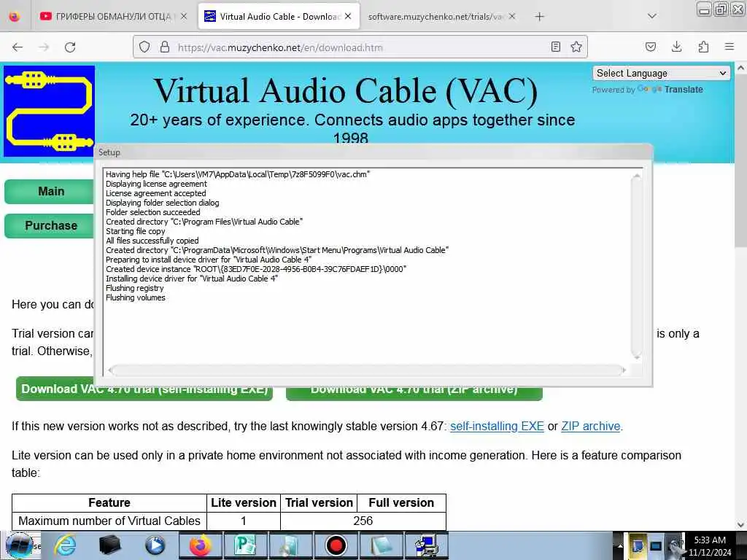Click webpage vertical scrollbar thumb

(x=741, y=162)
